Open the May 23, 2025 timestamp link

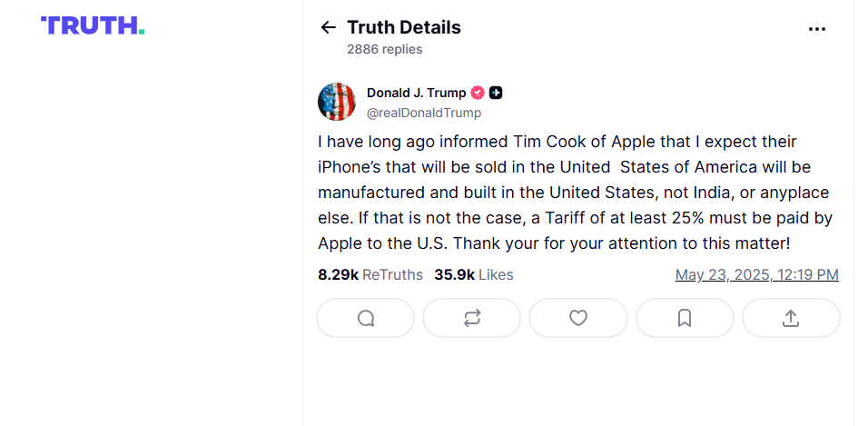756,274
